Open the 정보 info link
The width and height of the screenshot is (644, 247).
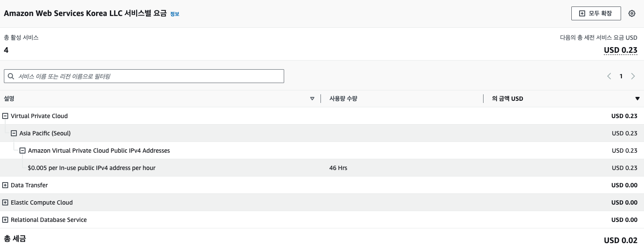tap(175, 14)
